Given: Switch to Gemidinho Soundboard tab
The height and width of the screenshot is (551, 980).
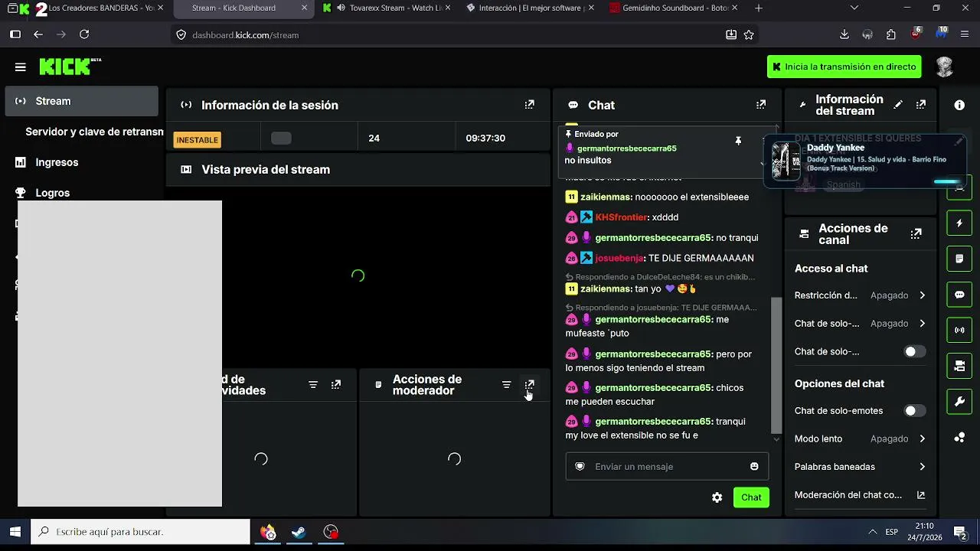Looking at the screenshot, I should point(675,8).
